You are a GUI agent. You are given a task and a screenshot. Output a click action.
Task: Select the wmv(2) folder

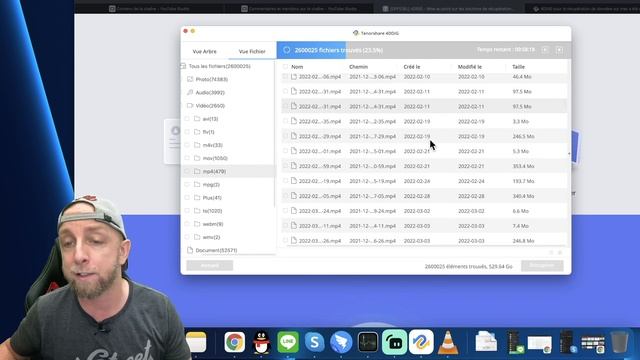click(x=211, y=237)
